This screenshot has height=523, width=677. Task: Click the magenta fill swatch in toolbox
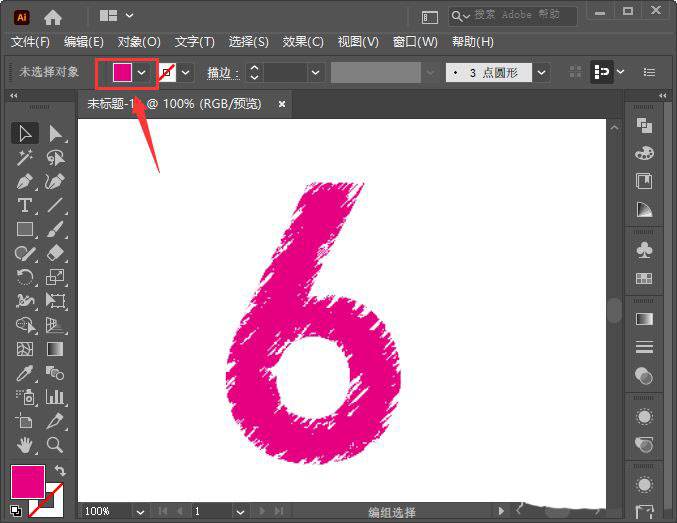[x=28, y=482]
